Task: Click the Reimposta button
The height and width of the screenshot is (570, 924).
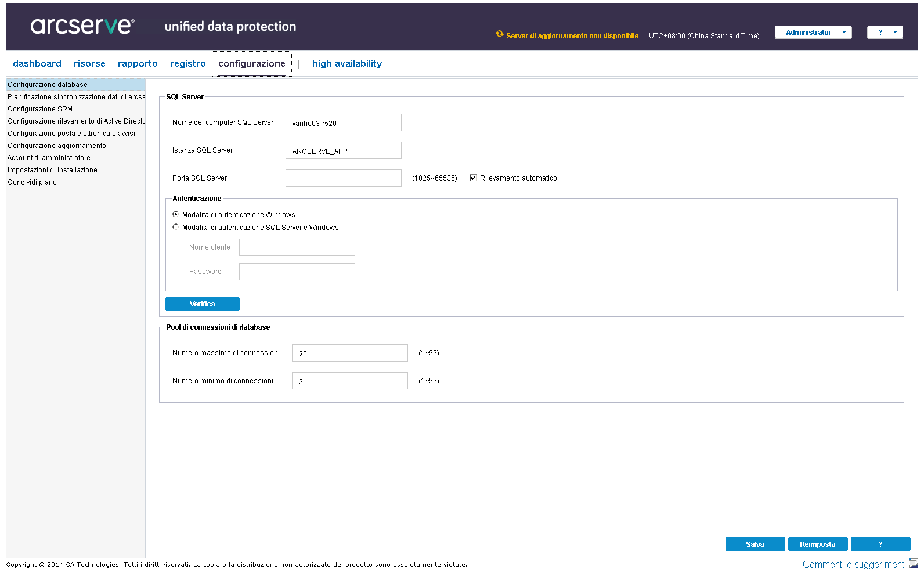Action: [817, 544]
